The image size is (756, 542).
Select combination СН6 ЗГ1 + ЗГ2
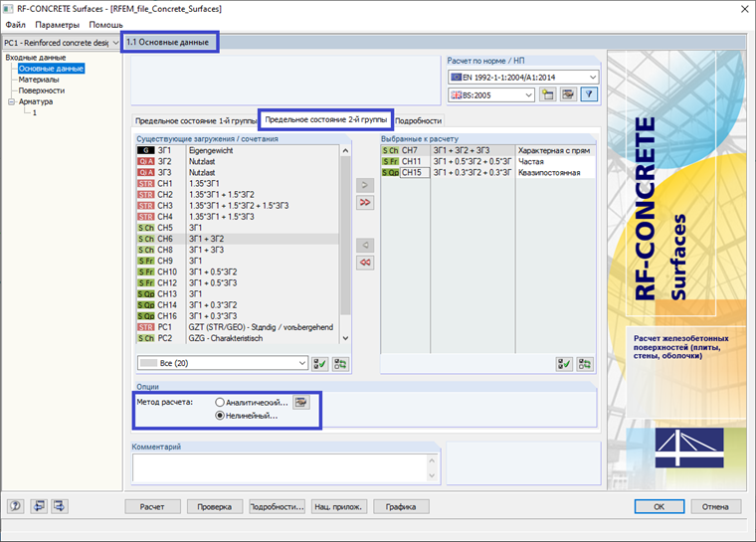(238, 239)
